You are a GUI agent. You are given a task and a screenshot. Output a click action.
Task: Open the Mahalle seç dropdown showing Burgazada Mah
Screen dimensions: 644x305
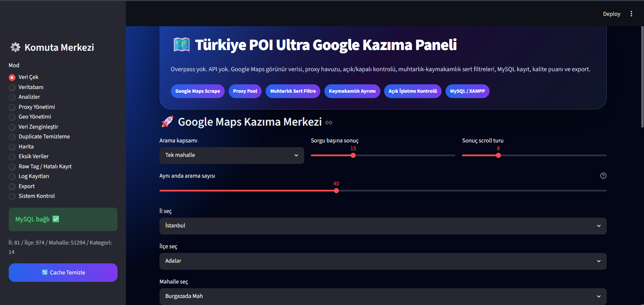(x=383, y=296)
